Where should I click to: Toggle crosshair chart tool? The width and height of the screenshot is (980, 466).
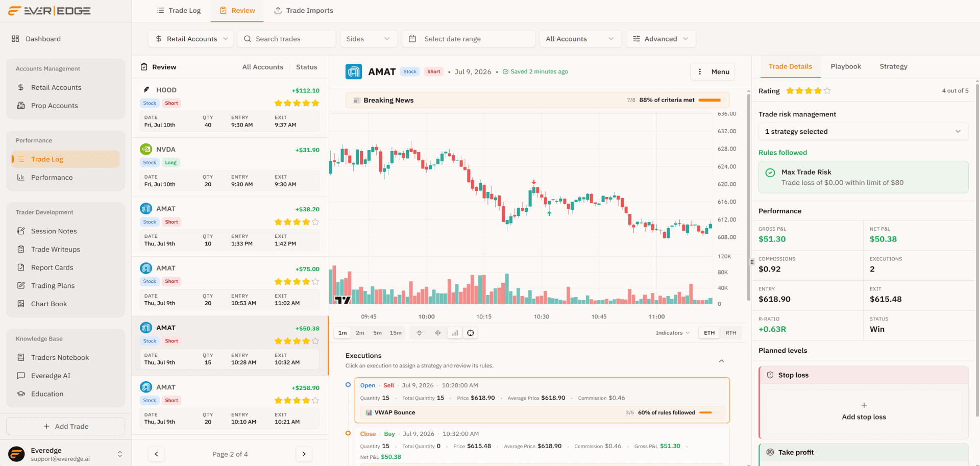tap(471, 333)
